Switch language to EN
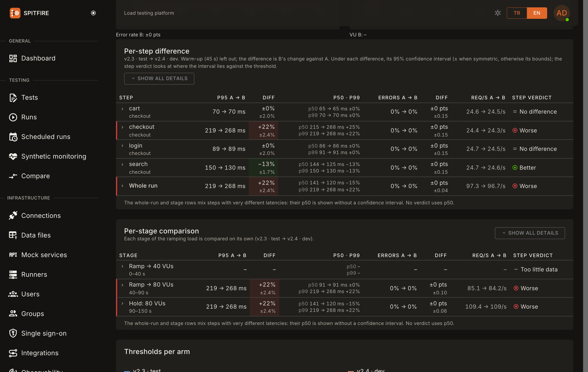This screenshot has width=588, height=372. (x=537, y=13)
